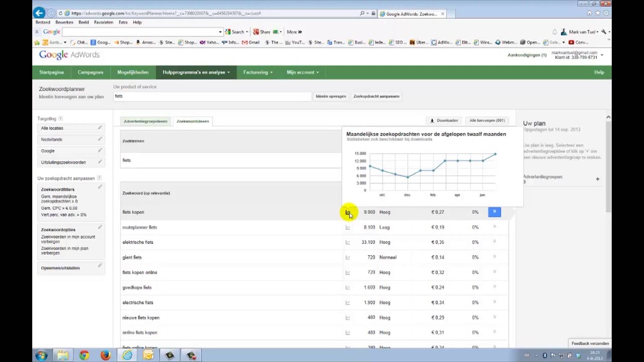Click the Zoekopdracht aanpassen button
644x362 pixels.
[376, 96]
